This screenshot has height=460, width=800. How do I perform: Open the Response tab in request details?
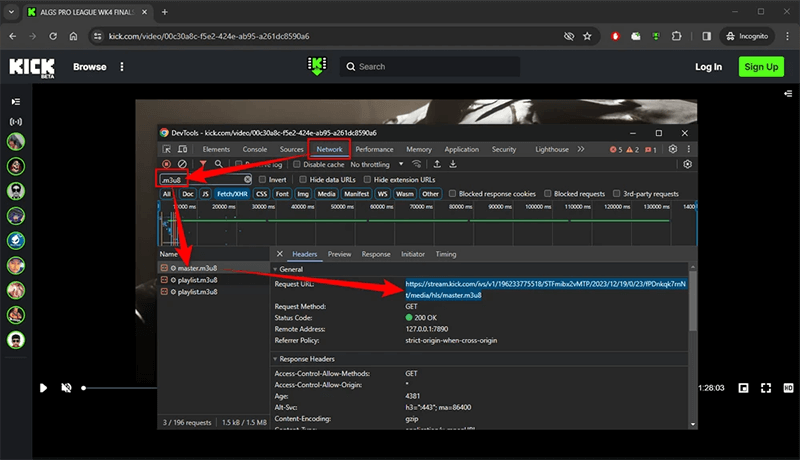click(376, 254)
